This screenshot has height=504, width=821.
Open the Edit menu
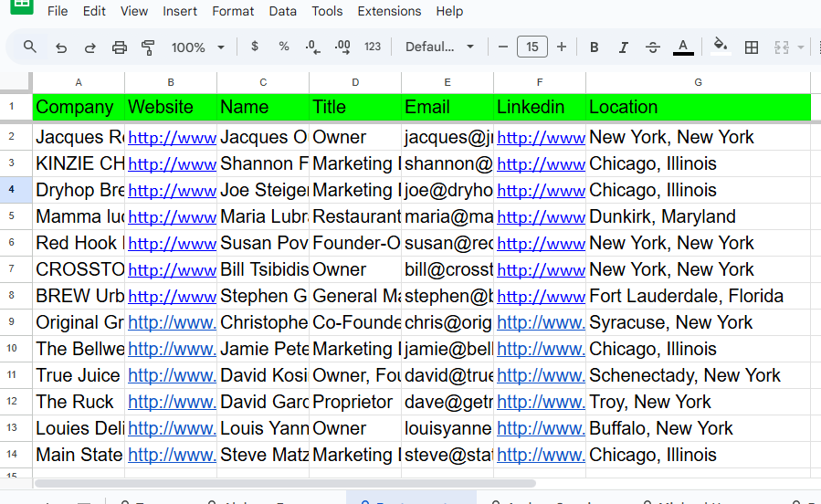[x=94, y=11]
